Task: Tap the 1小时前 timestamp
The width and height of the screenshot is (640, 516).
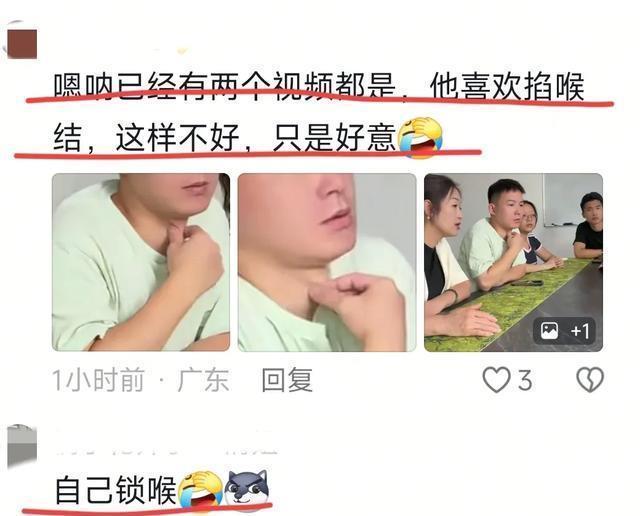Action: (x=98, y=380)
